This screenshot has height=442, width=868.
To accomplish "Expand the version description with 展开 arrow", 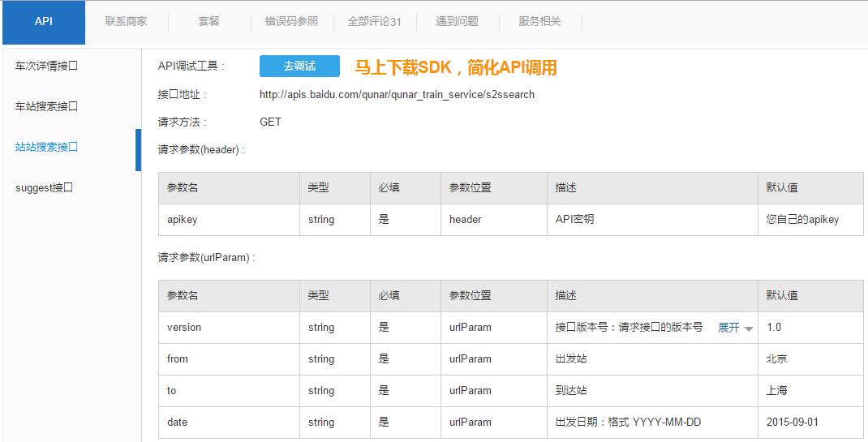I will point(735,328).
